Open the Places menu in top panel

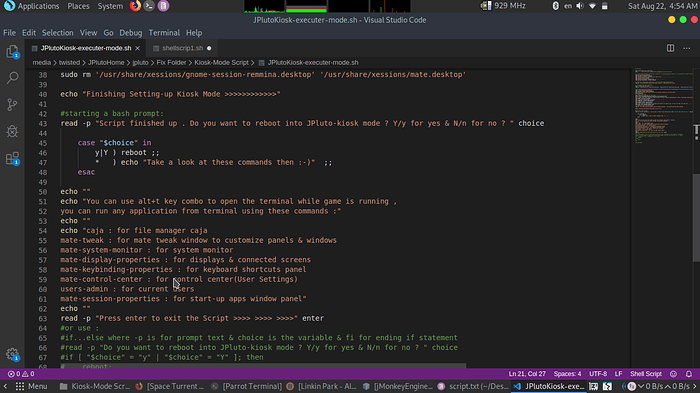click(x=78, y=6)
